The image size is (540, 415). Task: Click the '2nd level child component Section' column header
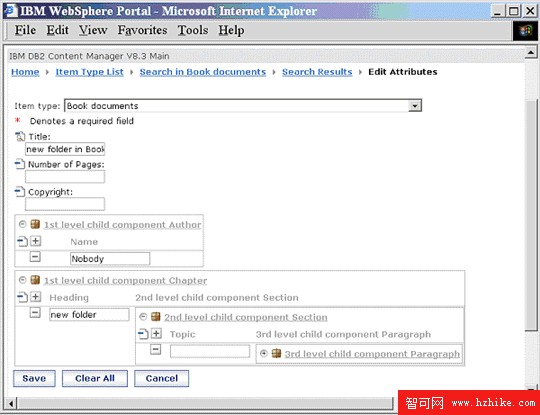click(x=217, y=297)
